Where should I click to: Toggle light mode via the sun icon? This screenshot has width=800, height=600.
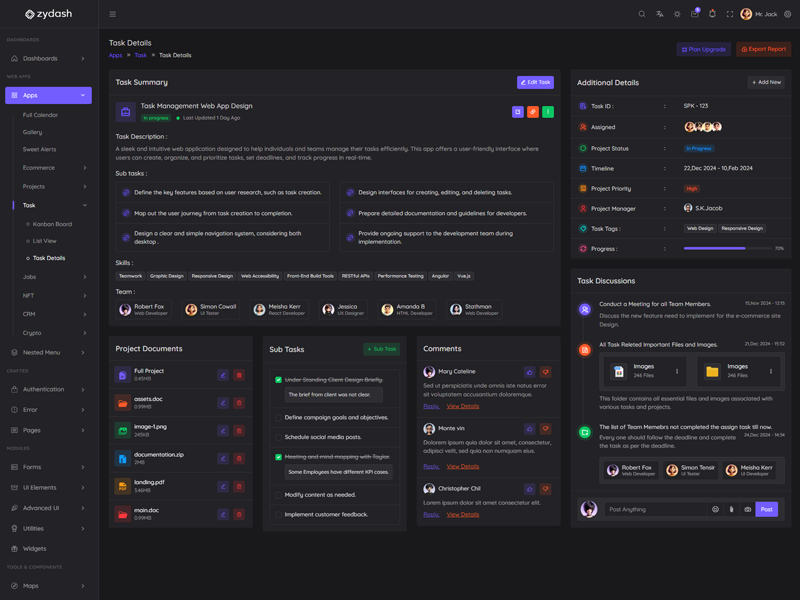pyautogui.click(x=677, y=14)
